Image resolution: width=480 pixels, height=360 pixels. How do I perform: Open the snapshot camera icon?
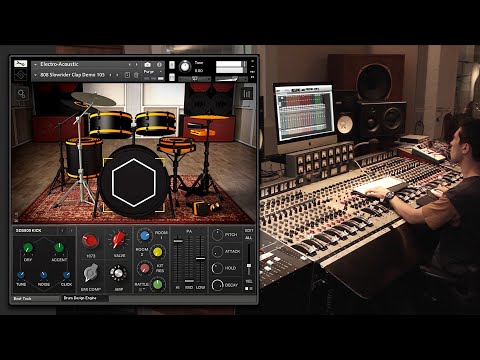[x=148, y=65]
